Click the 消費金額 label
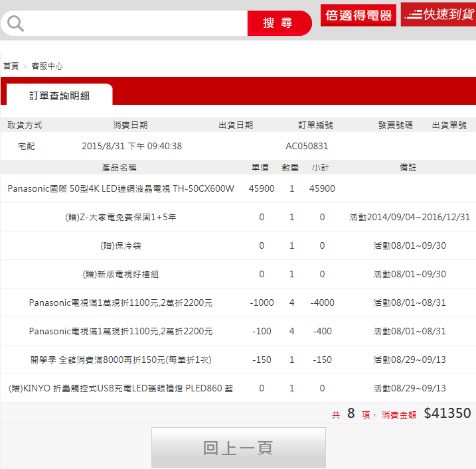The width and height of the screenshot is (476, 469). click(399, 415)
